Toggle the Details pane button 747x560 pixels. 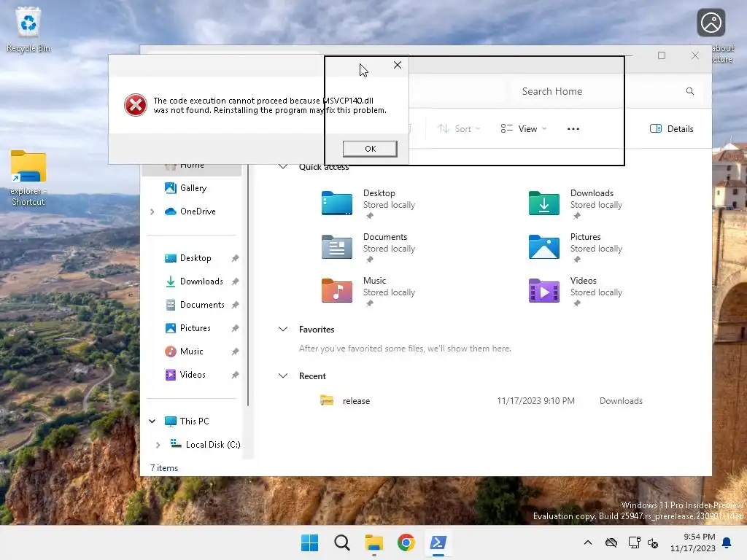(x=671, y=128)
